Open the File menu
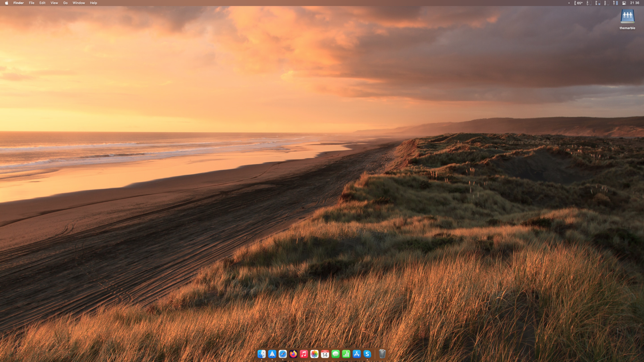The image size is (644, 362). point(32,3)
